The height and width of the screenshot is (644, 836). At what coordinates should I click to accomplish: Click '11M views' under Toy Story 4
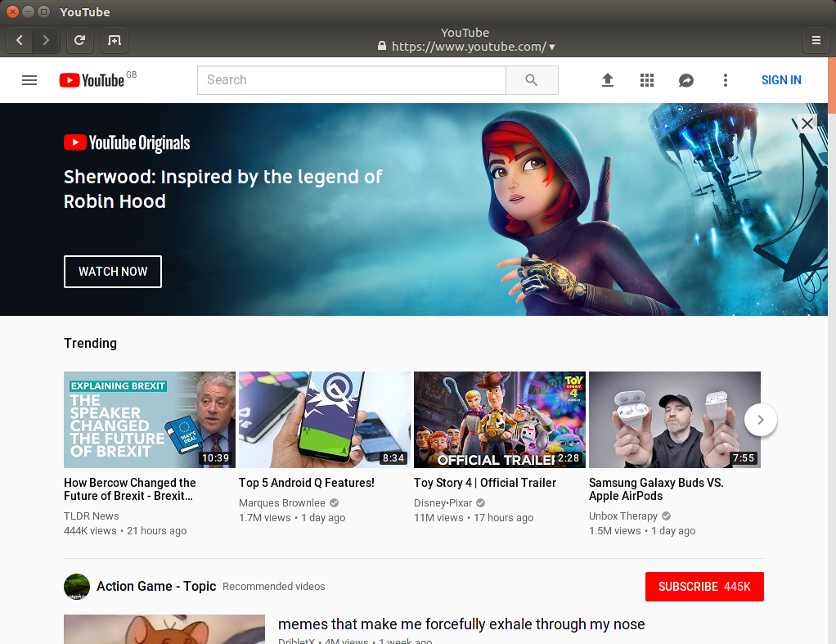click(438, 517)
